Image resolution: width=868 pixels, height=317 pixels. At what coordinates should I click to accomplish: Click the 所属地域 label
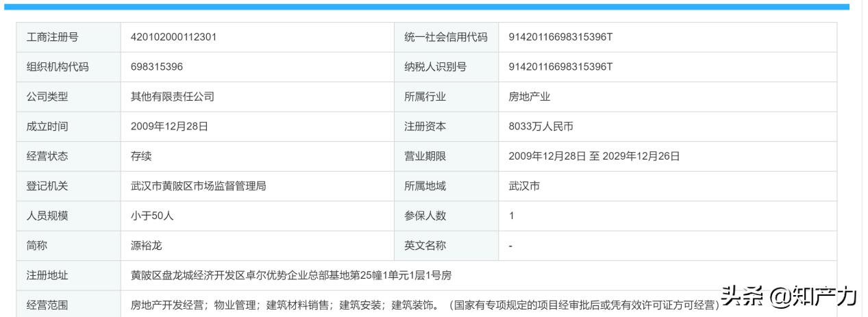(425, 186)
